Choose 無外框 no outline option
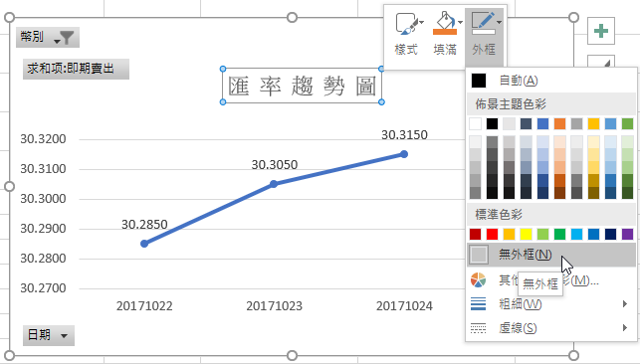Viewport: 640px width, 364px height. [x=551, y=255]
